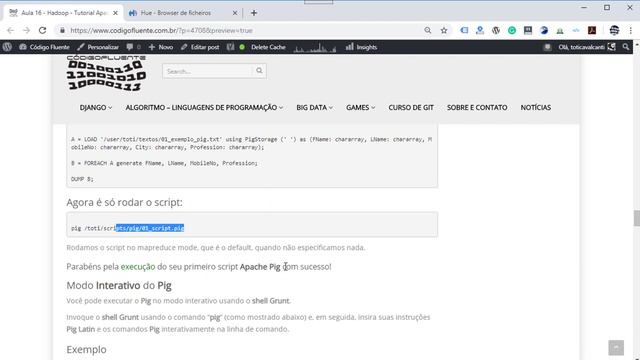Bookmark this page with the star icon
This screenshot has height=360, width=640.
[x=444, y=30]
